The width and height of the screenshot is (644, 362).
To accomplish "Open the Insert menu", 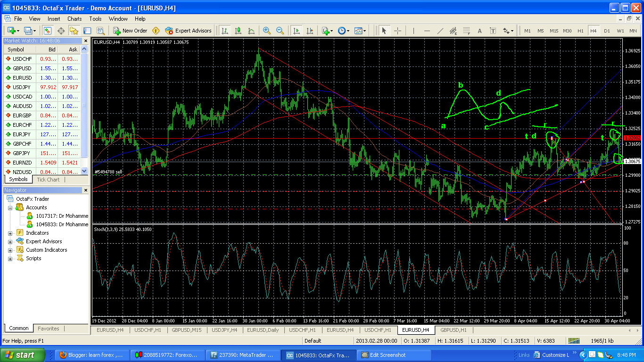I will point(54,19).
